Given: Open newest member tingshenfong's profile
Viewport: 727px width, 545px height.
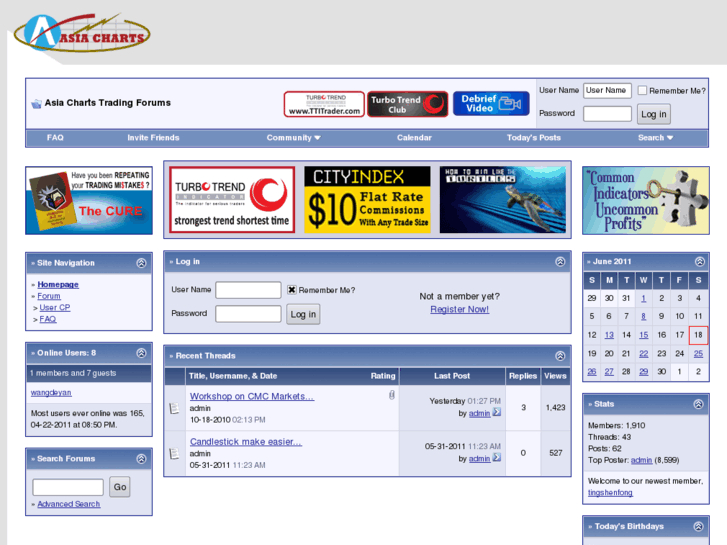Looking at the screenshot, I should pyautogui.click(x=610, y=493).
